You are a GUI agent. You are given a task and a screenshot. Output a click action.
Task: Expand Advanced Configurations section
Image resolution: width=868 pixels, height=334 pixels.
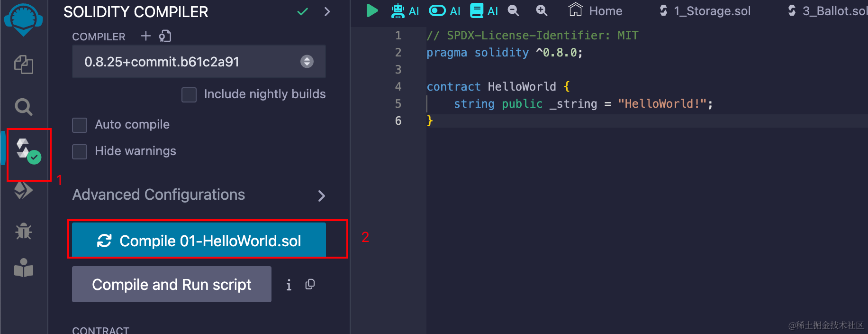[199, 195]
